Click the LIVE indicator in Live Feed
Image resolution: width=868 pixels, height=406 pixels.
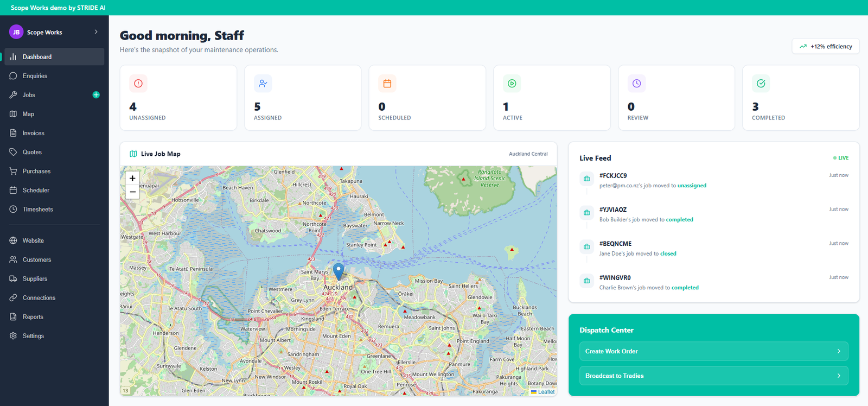pos(841,158)
